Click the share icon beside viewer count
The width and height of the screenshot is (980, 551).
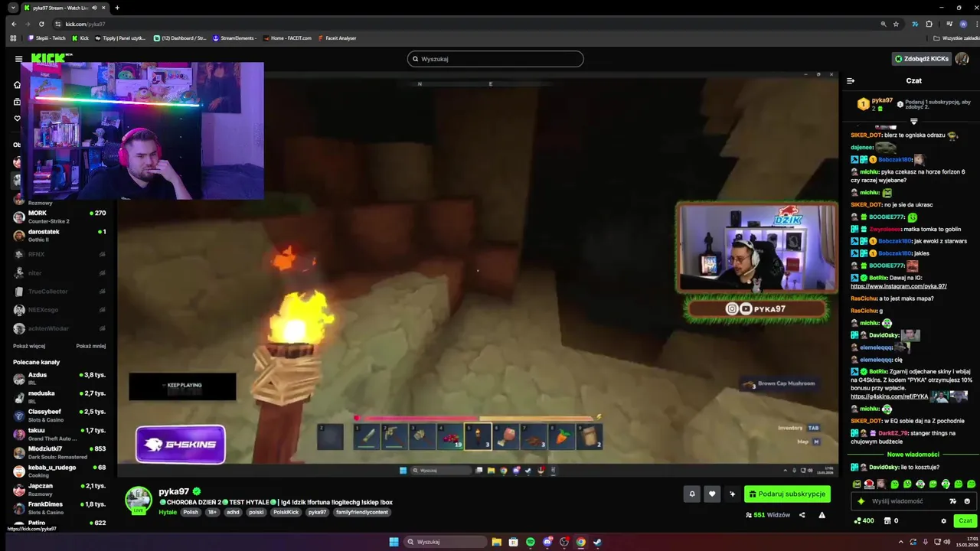coord(802,515)
